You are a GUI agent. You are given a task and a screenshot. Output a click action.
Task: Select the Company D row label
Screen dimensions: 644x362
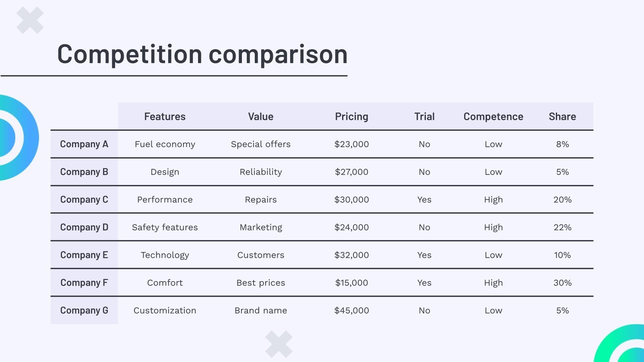coord(84,227)
